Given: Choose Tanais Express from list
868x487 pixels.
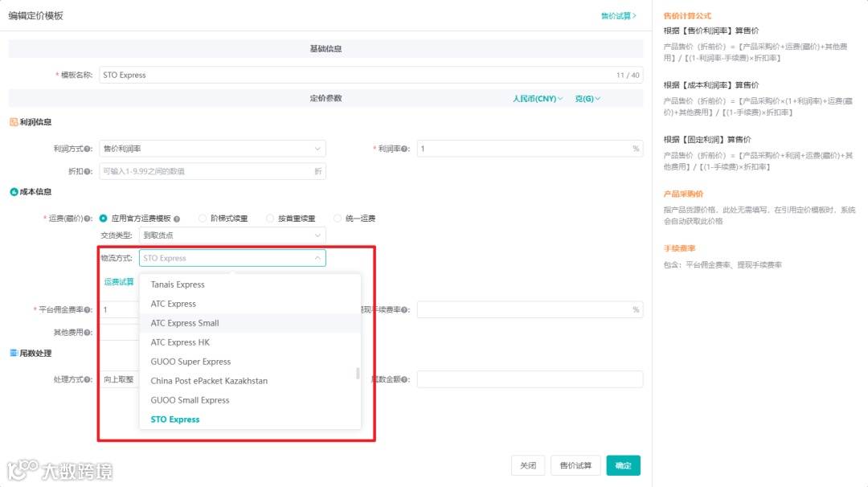Looking at the screenshot, I should [250, 284].
